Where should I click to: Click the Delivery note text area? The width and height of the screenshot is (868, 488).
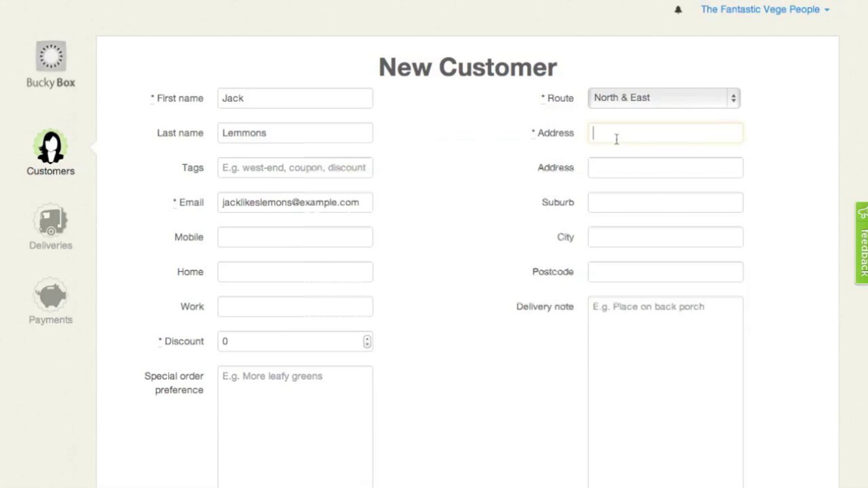[x=665, y=390]
